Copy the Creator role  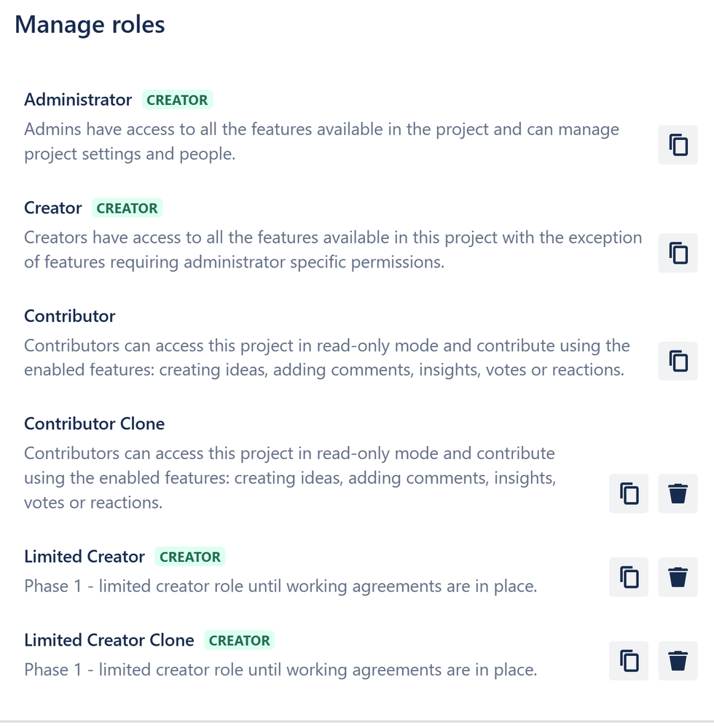(x=678, y=253)
